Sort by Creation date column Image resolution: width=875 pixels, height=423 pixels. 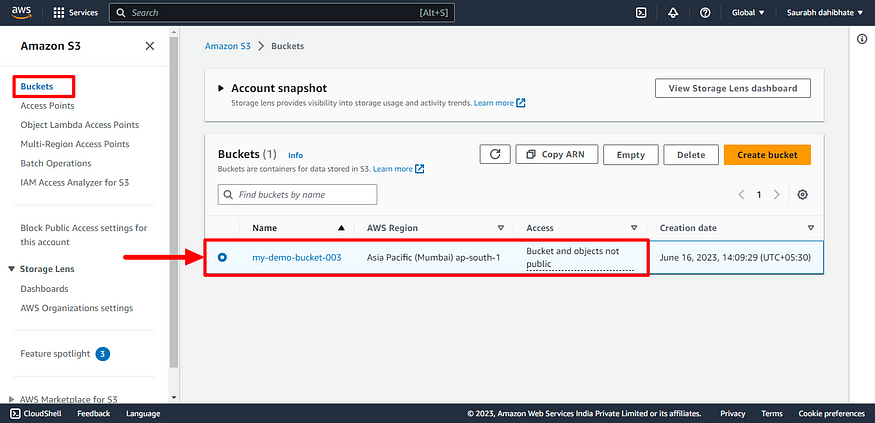(811, 228)
